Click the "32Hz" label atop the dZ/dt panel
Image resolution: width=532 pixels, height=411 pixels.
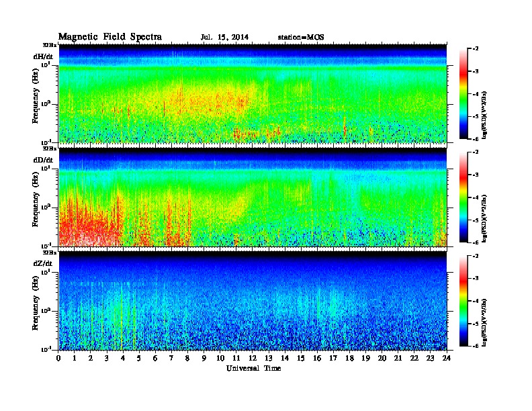coord(50,253)
